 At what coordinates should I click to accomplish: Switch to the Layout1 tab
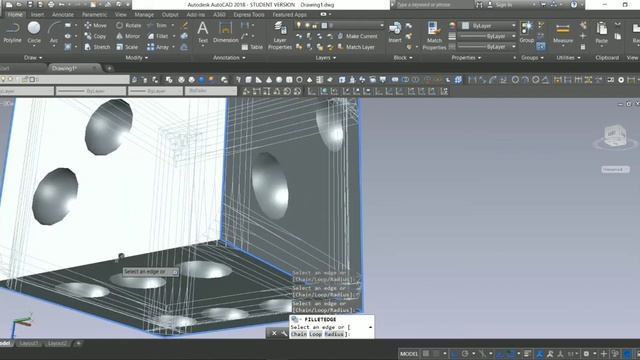click(29, 344)
